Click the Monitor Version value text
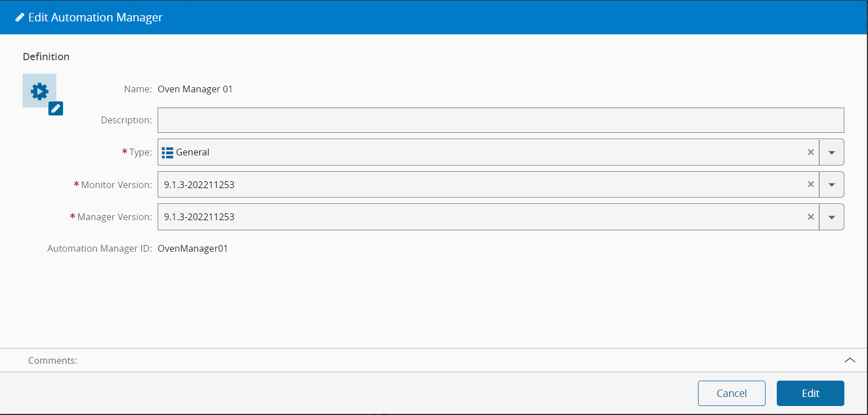The width and height of the screenshot is (868, 415). [199, 184]
